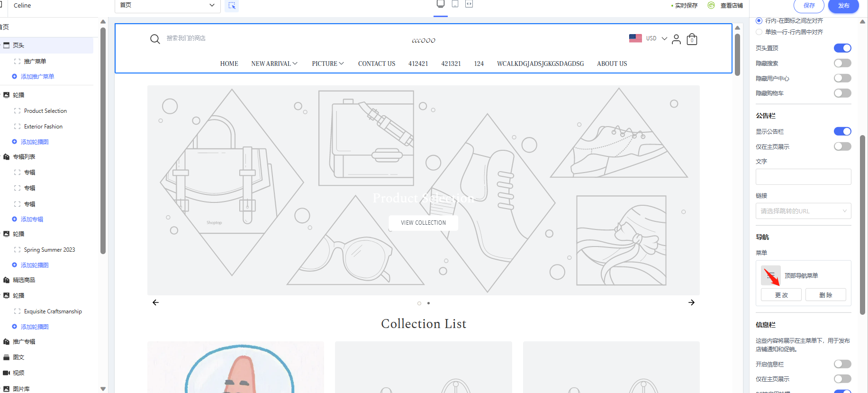Select the 图文 section icon
Screen dimensions: 868x393
(x=7, y=357)
